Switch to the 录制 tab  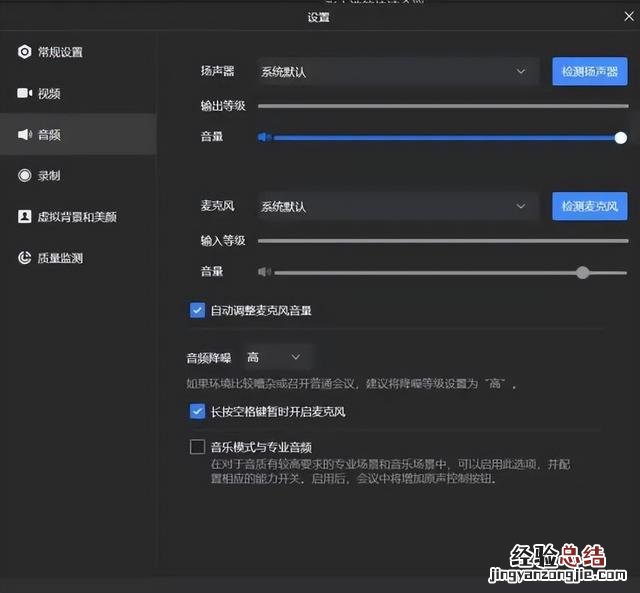click(x=78, y=175)
